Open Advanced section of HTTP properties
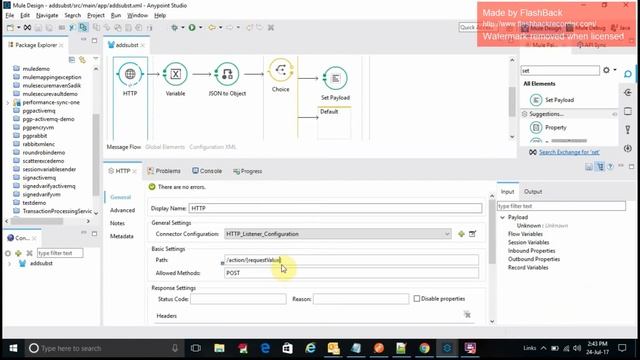Image resolution: width=640 pixels, height=360 pixels. coord(122,210)
